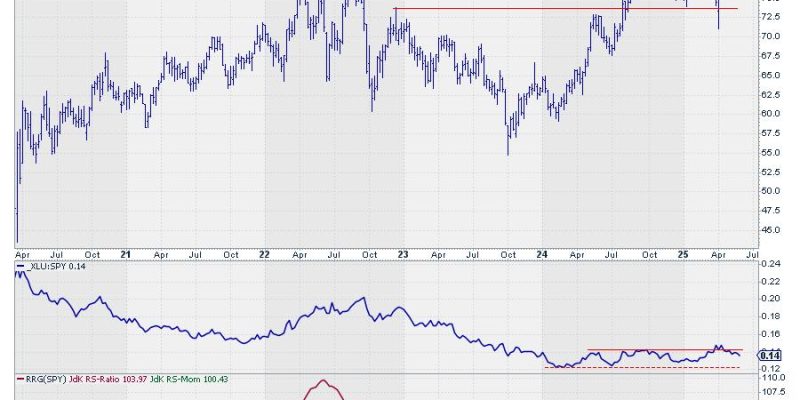
Task: Click the 0.22 ratio axis label
Action: (770, 281)
